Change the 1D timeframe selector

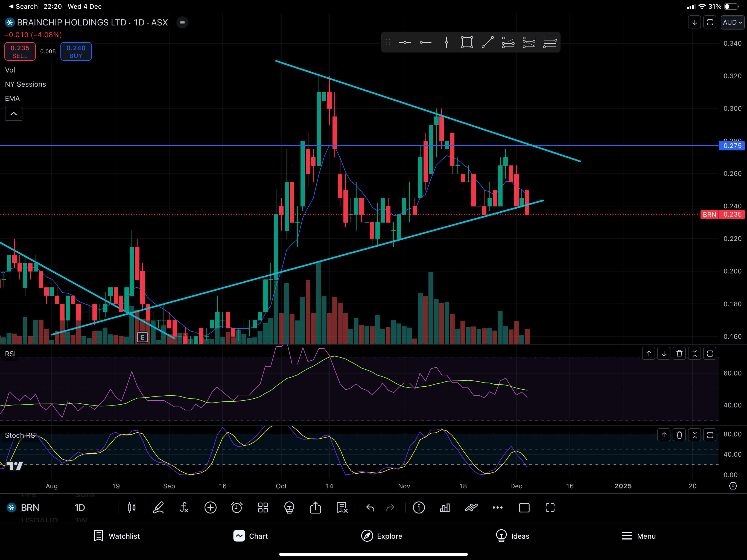[x=80, y=508]
